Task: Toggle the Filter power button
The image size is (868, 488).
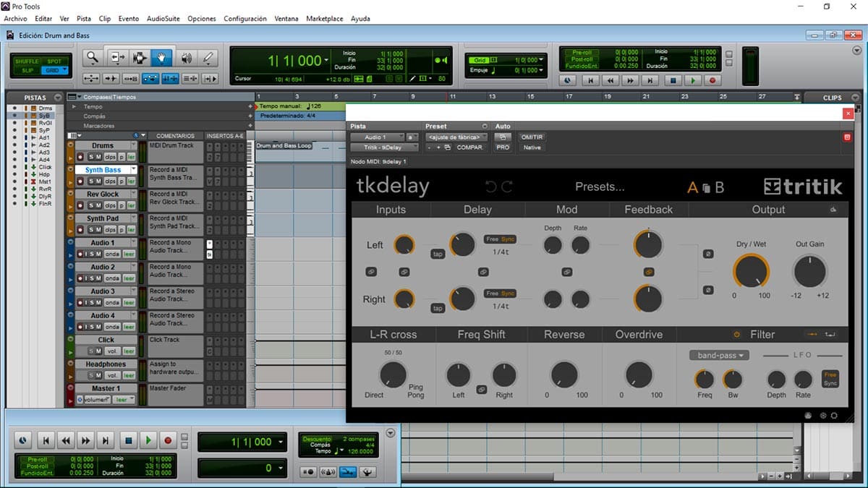Action: pyautogui.click(x=736, y=335)
